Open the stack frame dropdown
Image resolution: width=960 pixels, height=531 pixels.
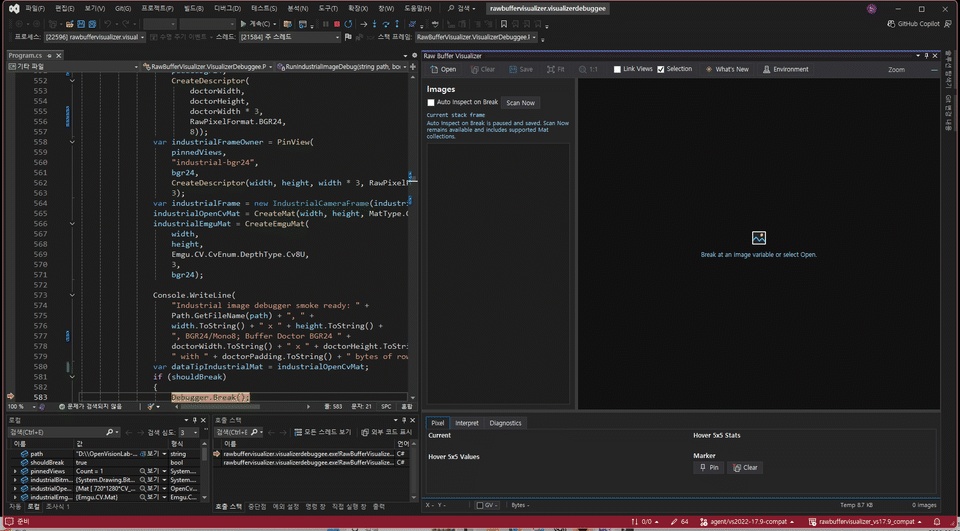[x=476, y=37]
